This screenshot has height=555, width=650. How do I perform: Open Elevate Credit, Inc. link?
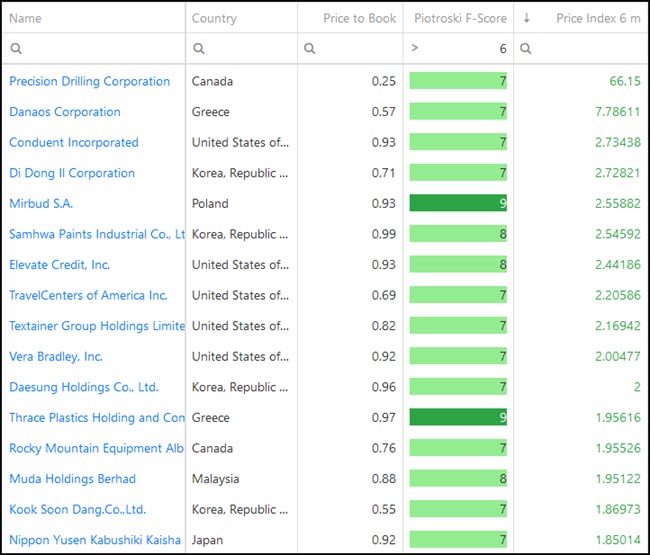pos(60,265)
